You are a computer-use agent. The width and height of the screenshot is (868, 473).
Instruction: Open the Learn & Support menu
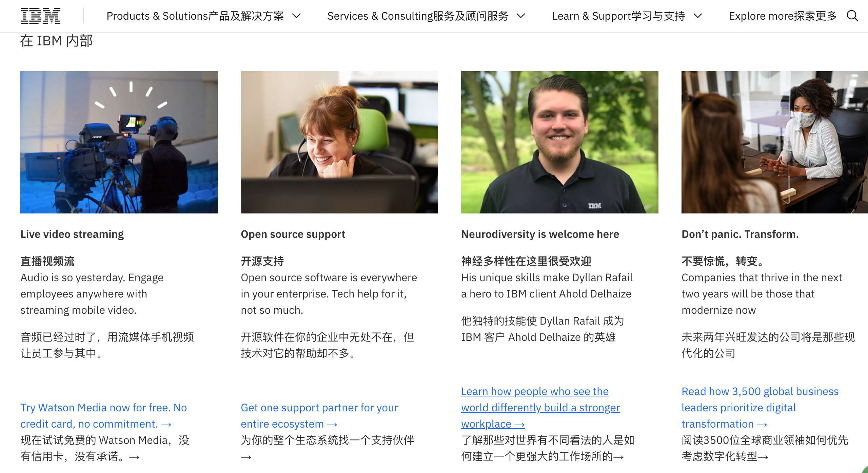pyautogui.click(x=627, y=16)
